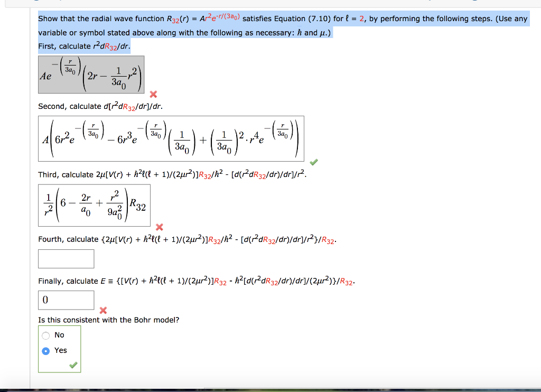Click the phrase 'Is this consistent with the Bohr model?'

tap(108, 320)
